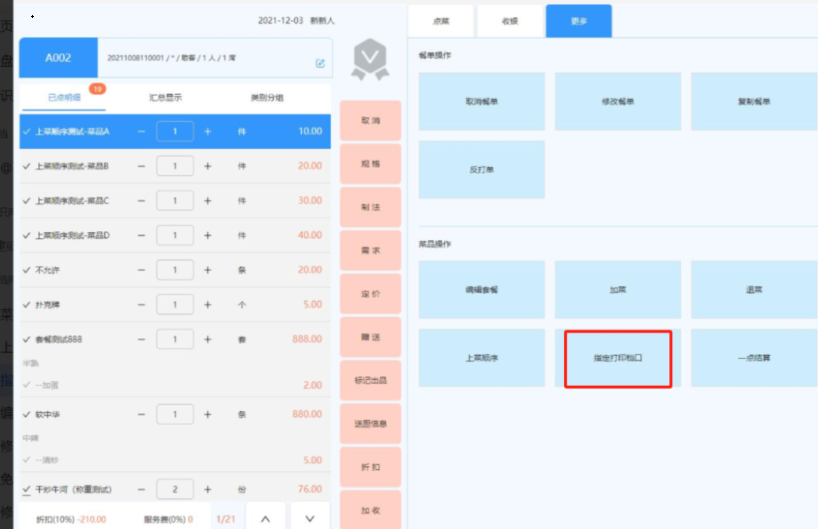821x530 pixels.
Task: Click the membership badge icon above 取消
Action: tap(370, 61)
